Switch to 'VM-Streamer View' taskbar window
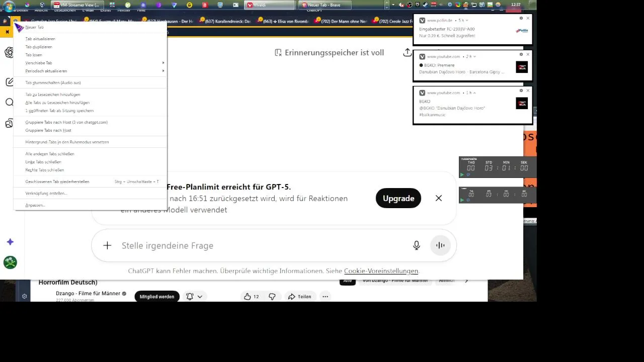The height and width of the screenshot is (362, 644). pos(78,5)
